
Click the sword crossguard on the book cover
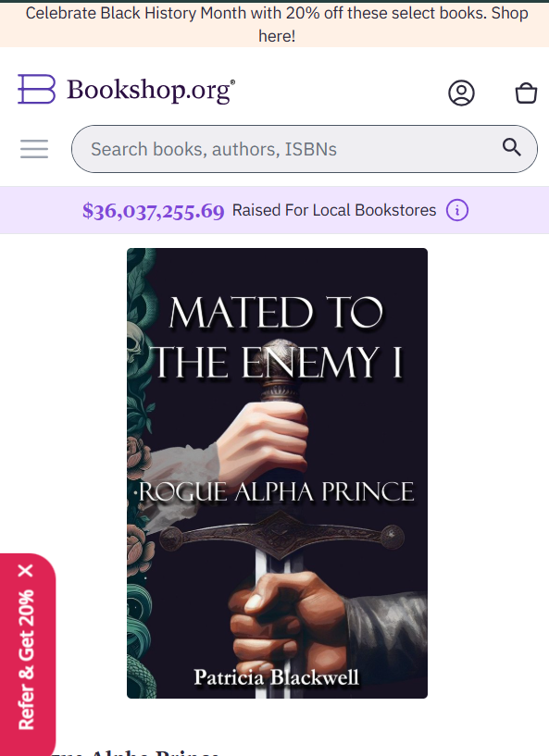coord(281,536)
